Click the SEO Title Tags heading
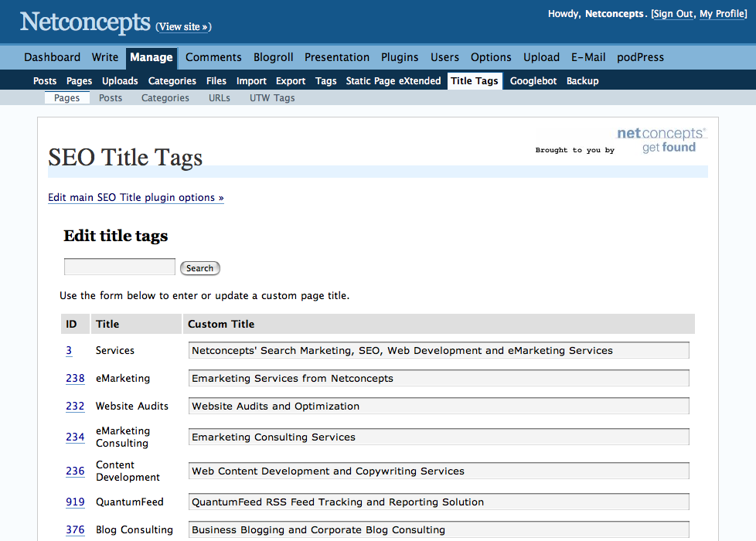This screenshot has height=541, width=756. [x=125, y=158]
